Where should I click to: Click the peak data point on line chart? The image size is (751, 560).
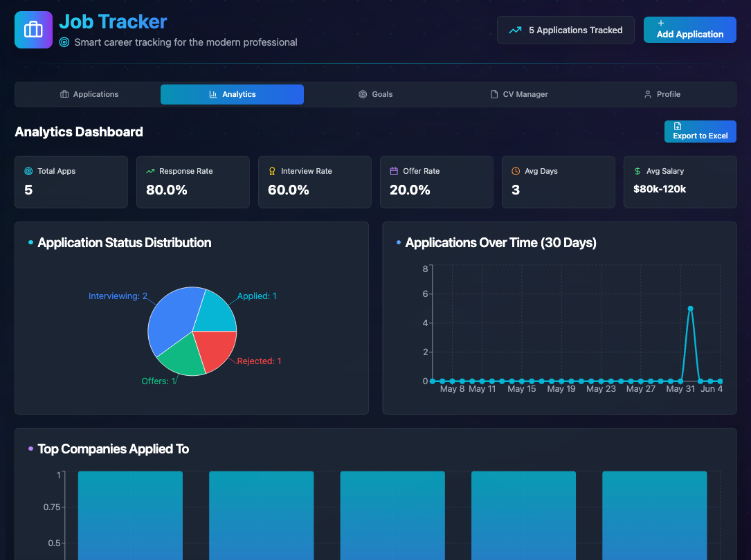tap(690, 309)
